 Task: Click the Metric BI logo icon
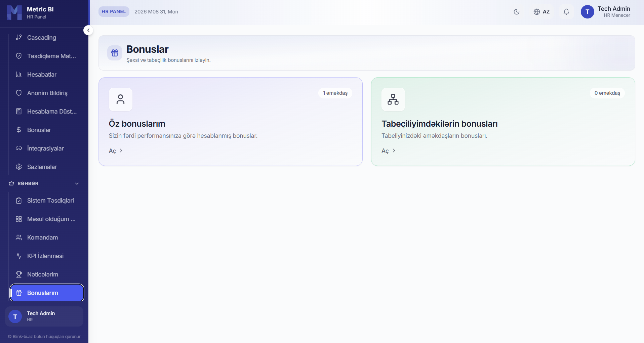pyautogui.click(x=14, y=13)
